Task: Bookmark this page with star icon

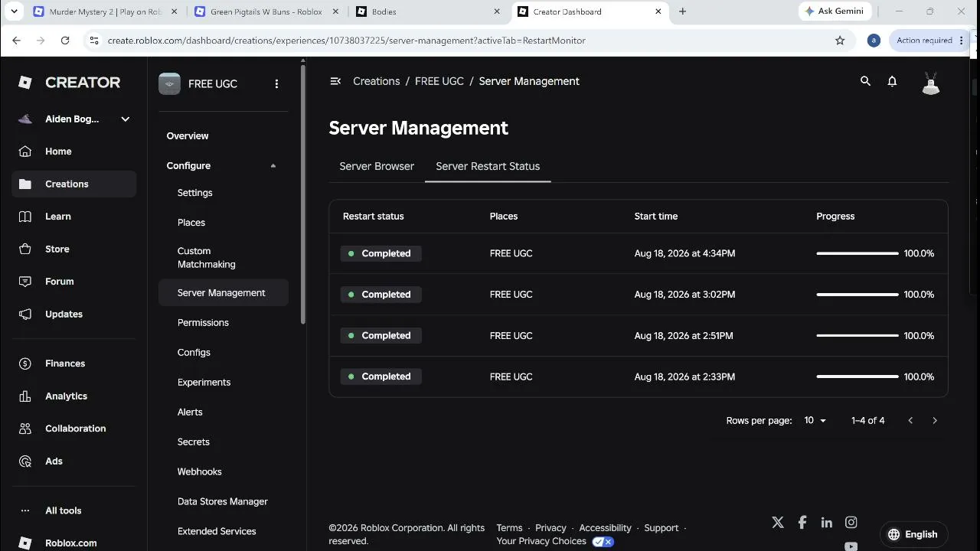Action: [x=840, y=41]
